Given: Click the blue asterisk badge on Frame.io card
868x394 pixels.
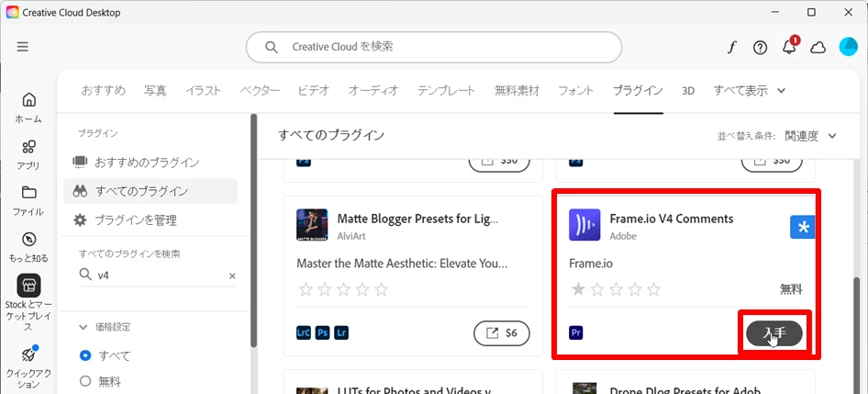Looking at the screenshot, I should (802, 228).
